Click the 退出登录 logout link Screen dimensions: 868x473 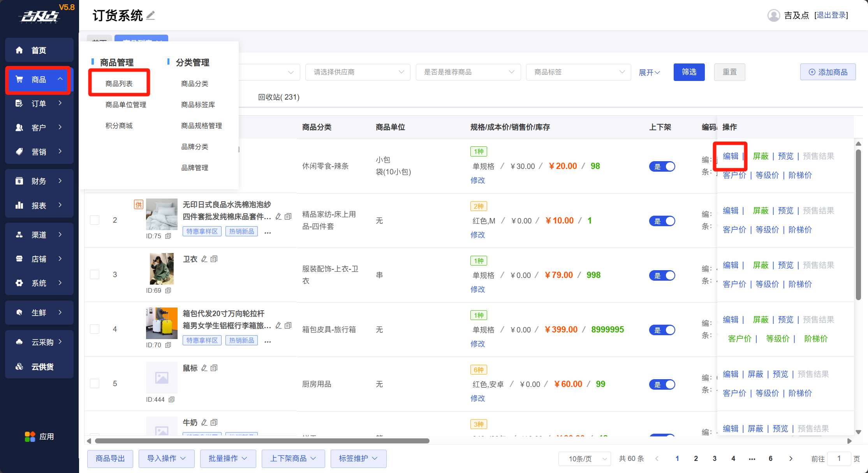coord(831,16)
